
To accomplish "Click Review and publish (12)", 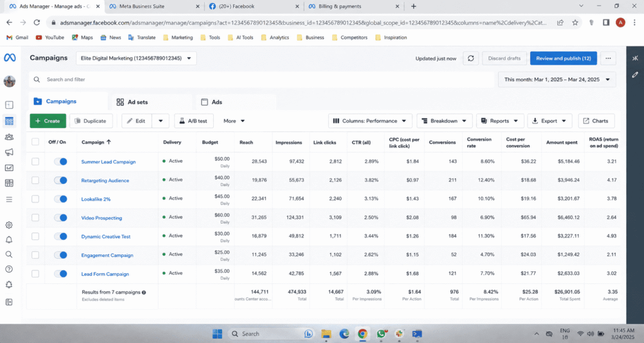I will (563, 58).
